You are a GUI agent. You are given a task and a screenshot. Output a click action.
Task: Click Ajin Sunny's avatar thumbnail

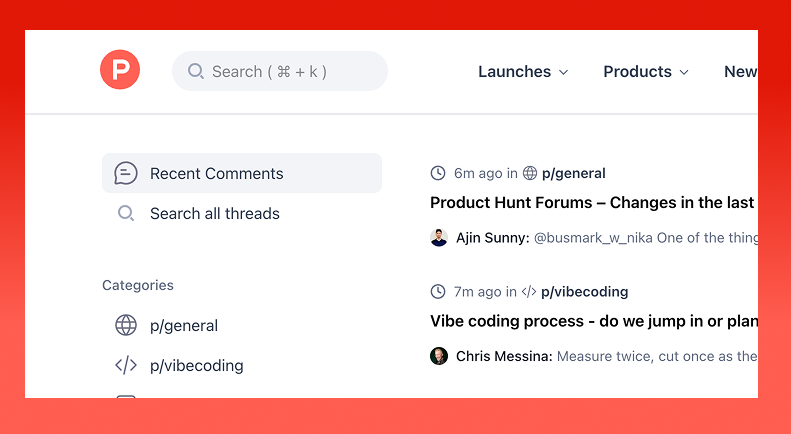(439, 237)
